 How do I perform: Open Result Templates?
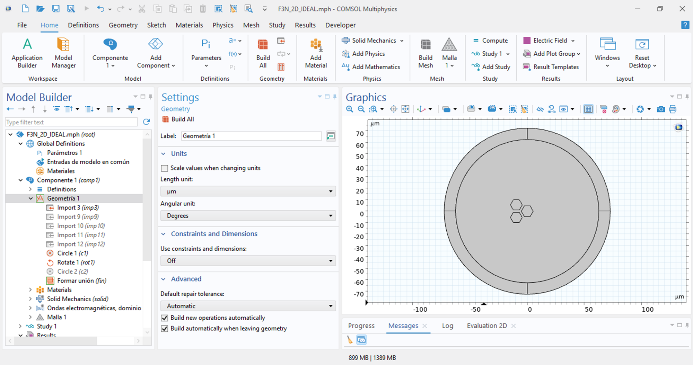tap(551, 67)
